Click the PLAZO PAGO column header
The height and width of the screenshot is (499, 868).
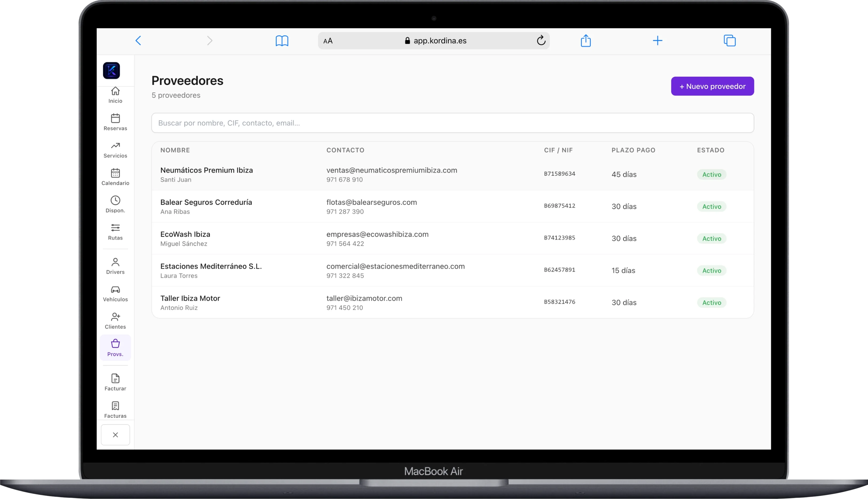click(633, 150)
